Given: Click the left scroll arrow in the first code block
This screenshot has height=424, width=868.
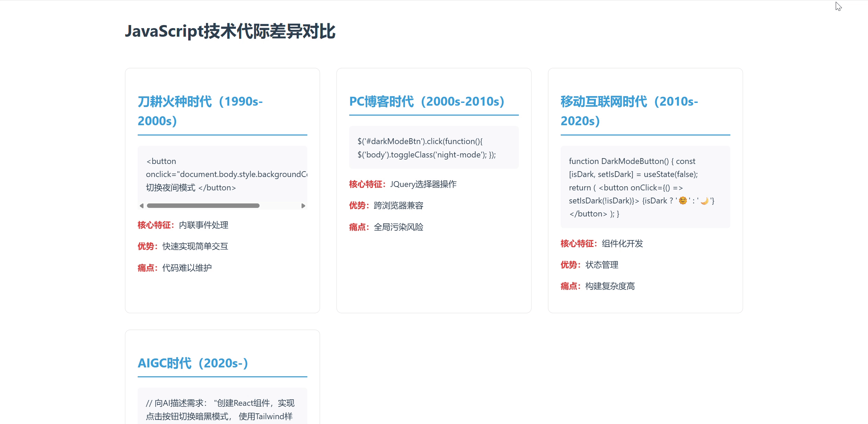Looking at the screenshot, I should point(141,205).
